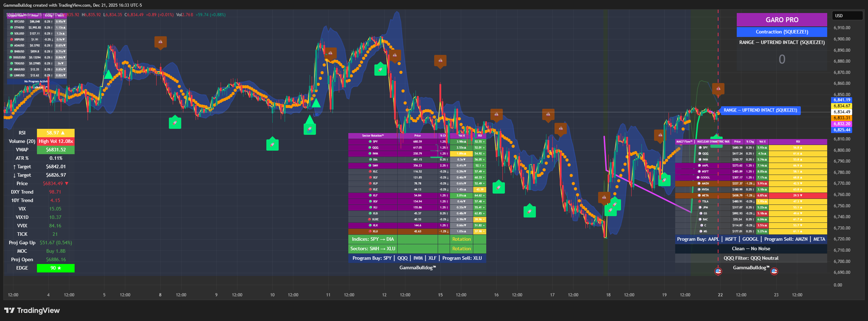Image resolution: width=868 pixels, height=321 pixels.
Task: Click the EDGE score 90 cell
Action: [56, 268]
